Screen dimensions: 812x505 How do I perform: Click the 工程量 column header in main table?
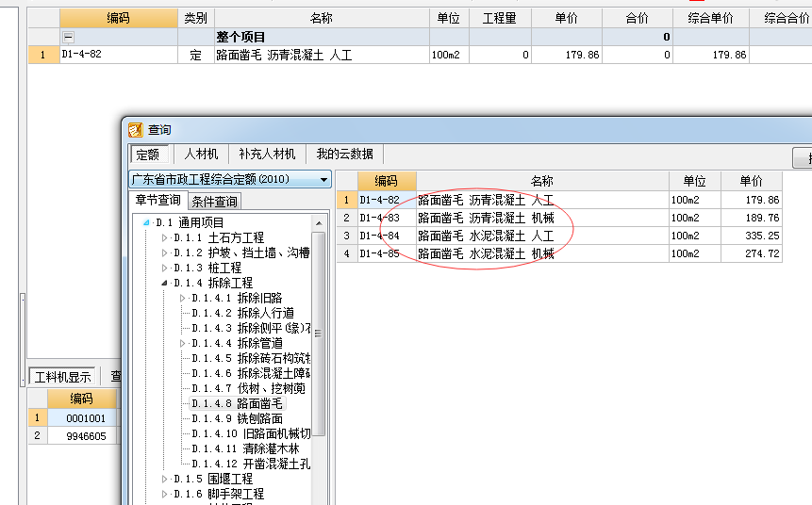coord(500,18)
